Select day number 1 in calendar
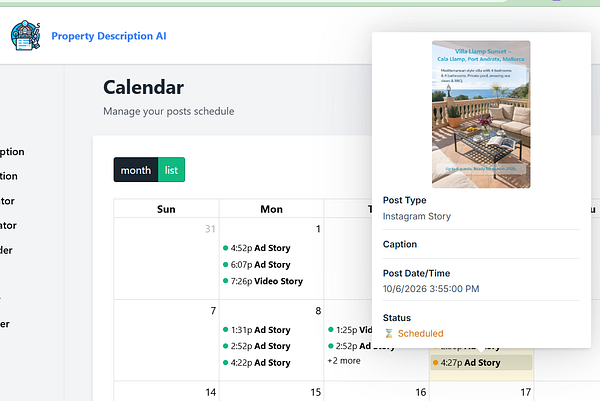 (x=318, y=229)
